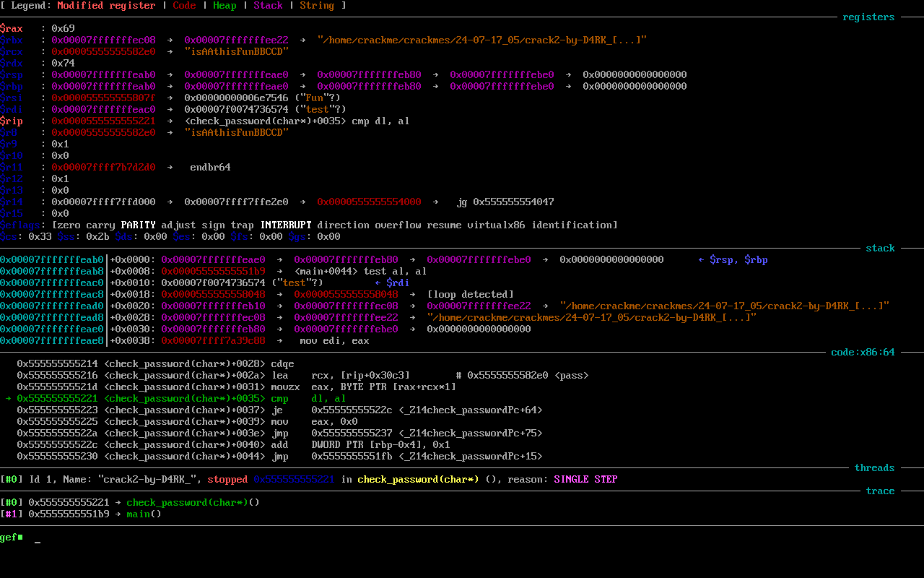Select the code:x86:64 panel label
Viewport: 924px width, 578px height.
click(863, 352)
